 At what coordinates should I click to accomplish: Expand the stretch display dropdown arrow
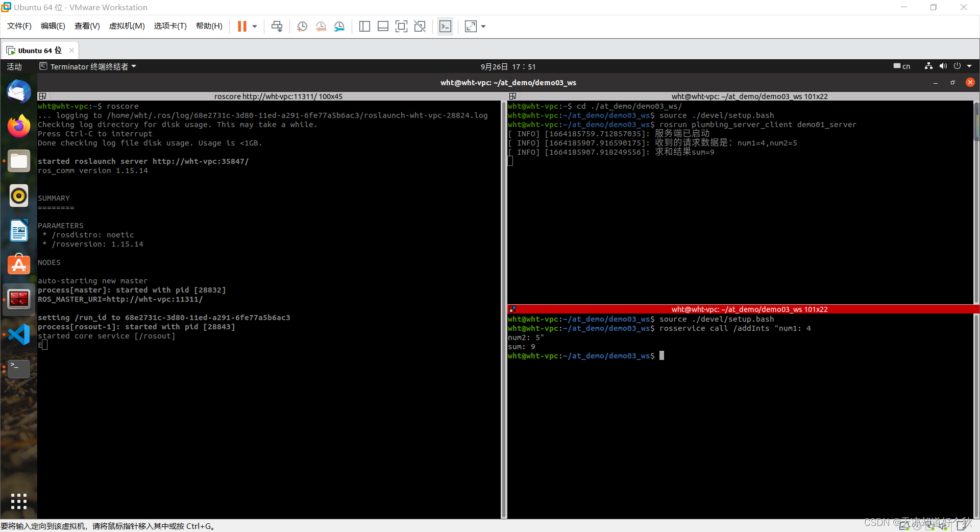(x=483, y=27)
